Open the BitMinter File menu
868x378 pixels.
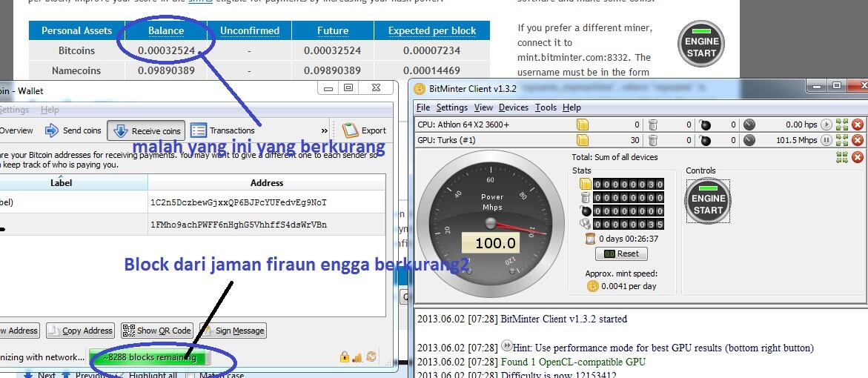click(x=423, y=107)
